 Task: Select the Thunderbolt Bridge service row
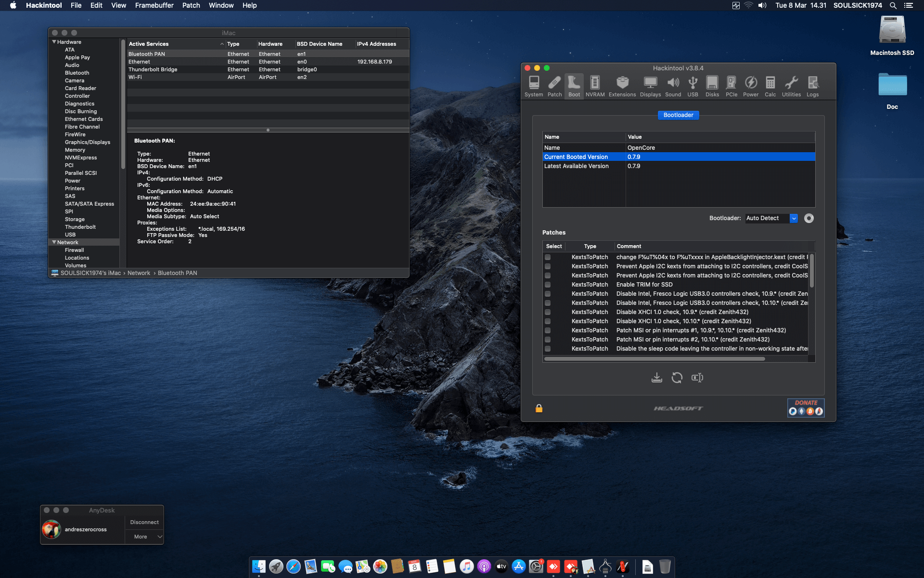[268, 69]
